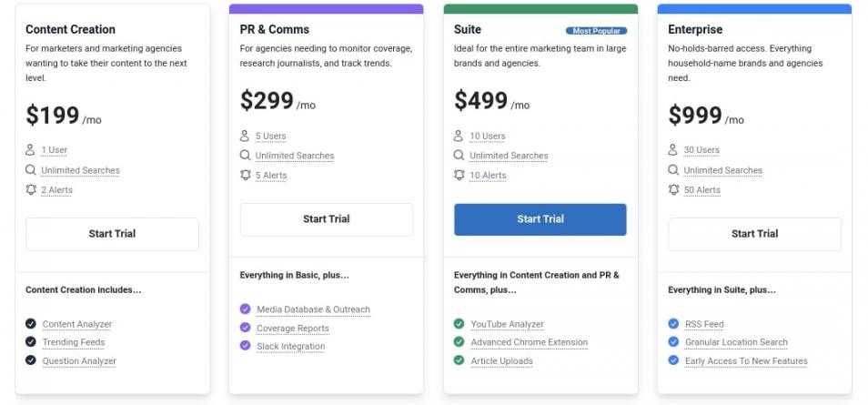This screenshot has width=868, height=405.
Task: Open the Granular Location Search feature link
Action: click(736, 342)
